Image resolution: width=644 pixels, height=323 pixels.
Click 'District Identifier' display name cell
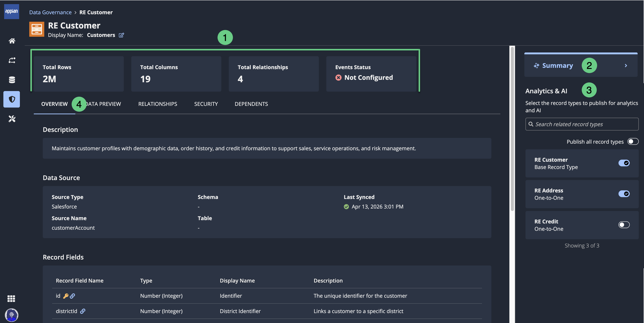click(x=240, y=311)
